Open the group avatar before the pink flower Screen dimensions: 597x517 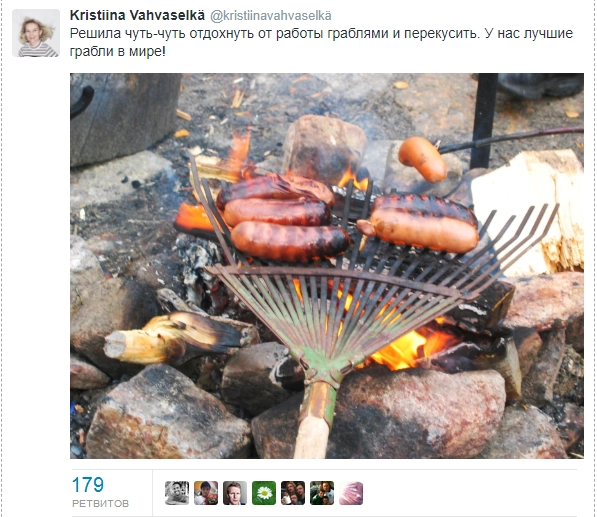[322, 493]
